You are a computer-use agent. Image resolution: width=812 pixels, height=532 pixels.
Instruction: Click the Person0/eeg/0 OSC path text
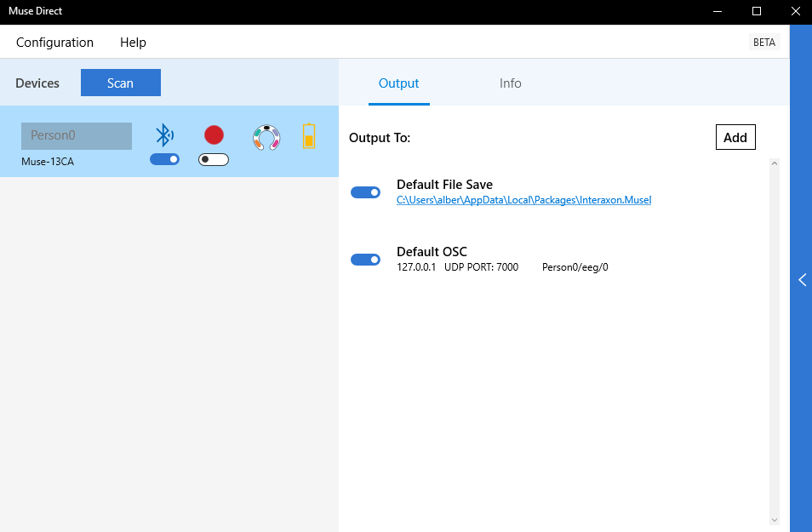tap(575, 267)
